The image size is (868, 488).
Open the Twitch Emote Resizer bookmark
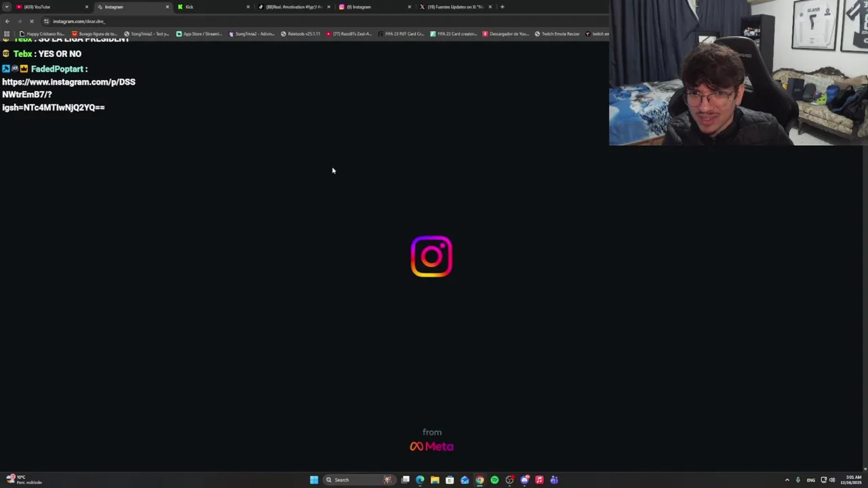557,34
